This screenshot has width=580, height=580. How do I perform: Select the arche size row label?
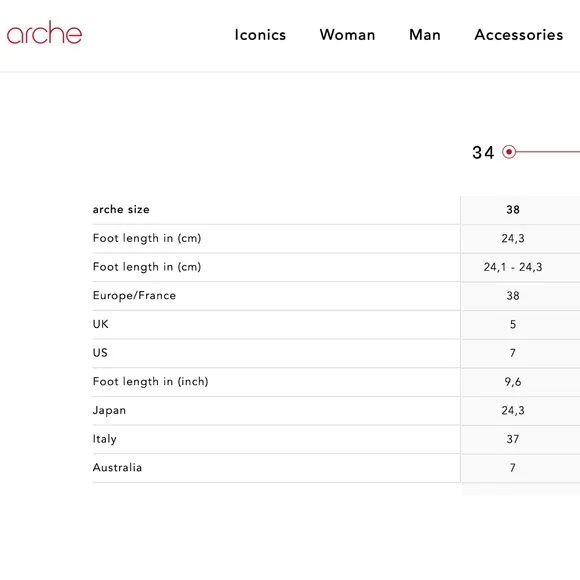(121, 209)
